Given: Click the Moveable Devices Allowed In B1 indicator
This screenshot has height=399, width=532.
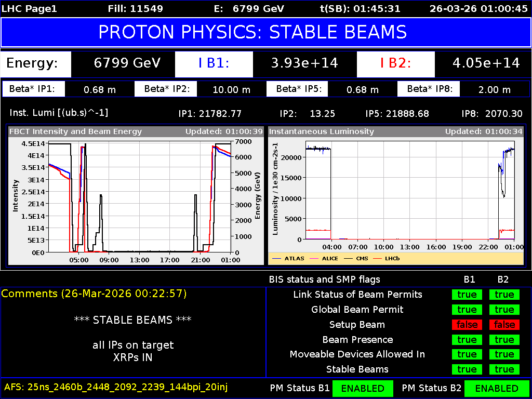Looking at the screenshot, I should pos(467,354).
